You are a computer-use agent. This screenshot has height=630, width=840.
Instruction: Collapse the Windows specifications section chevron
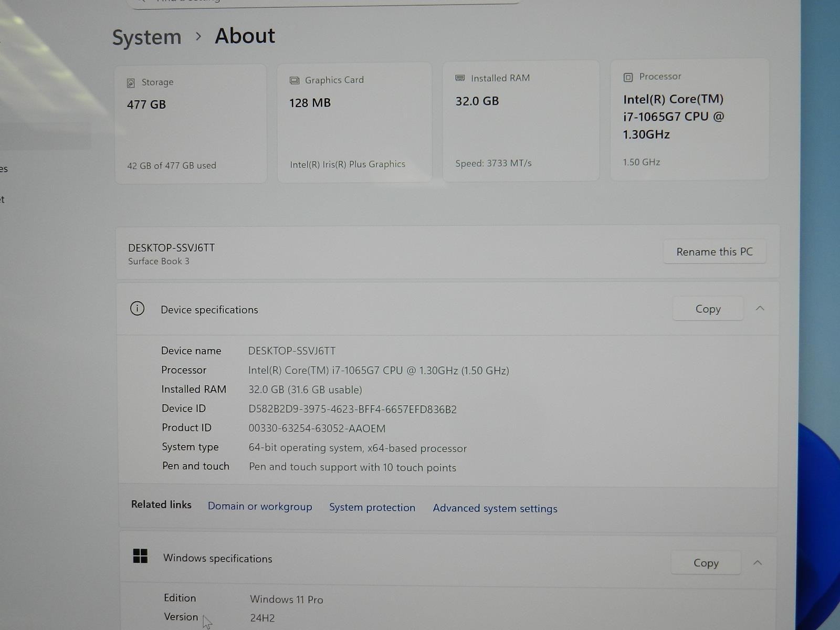click(x=758, y=563)
